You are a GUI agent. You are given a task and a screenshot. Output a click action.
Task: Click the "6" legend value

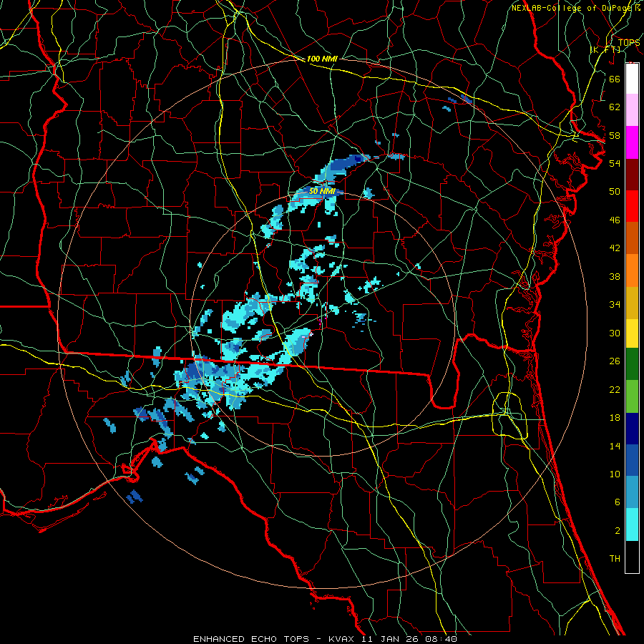(x=617, y=502)
